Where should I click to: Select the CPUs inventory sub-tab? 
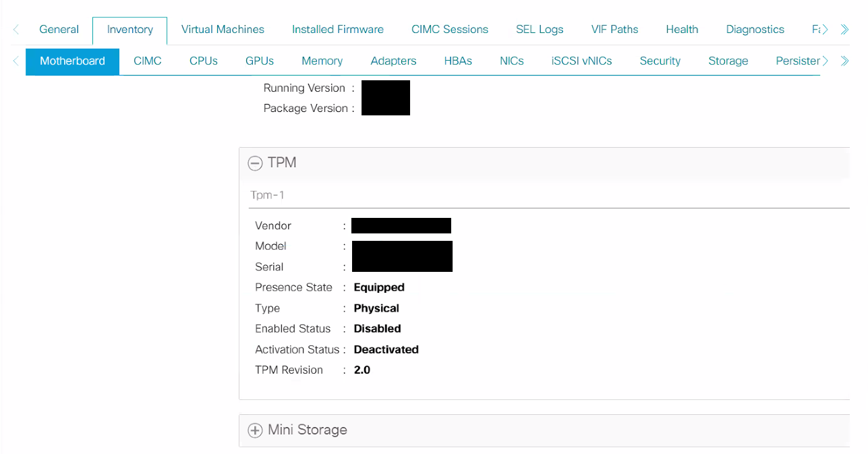tap(204, 61)
